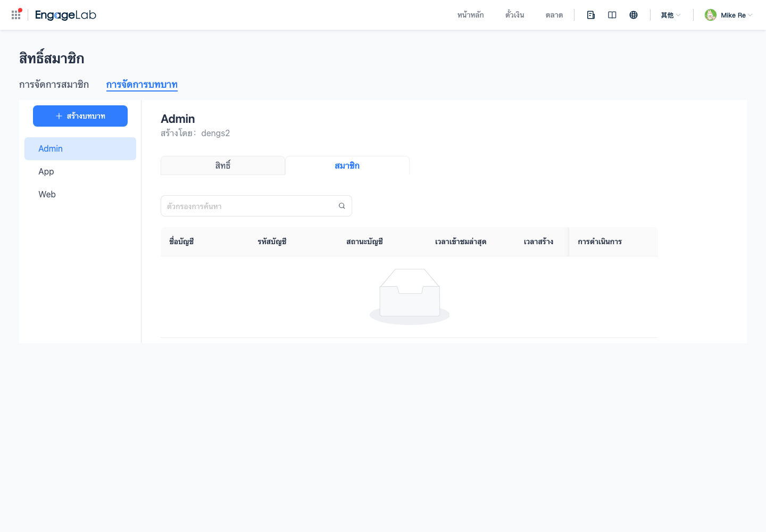Screen dimensions: 766x532
Task: Select the Admin role
Action: click(80, 148)
